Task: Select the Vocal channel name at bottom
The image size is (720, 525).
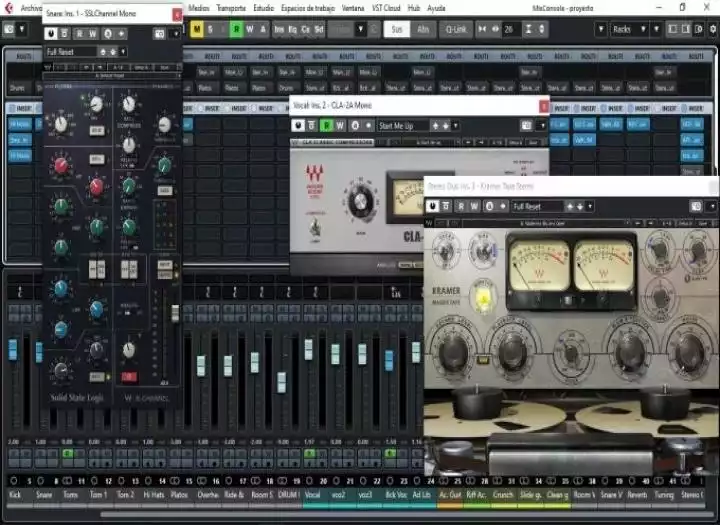Action: (x=313, y=495)
